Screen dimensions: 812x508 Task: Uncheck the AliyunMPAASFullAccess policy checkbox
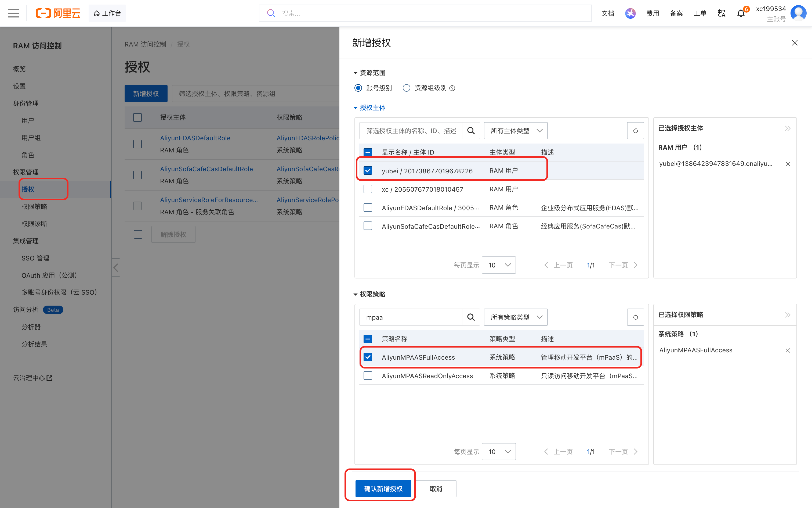pyautogui.click(x=368, y=357)
